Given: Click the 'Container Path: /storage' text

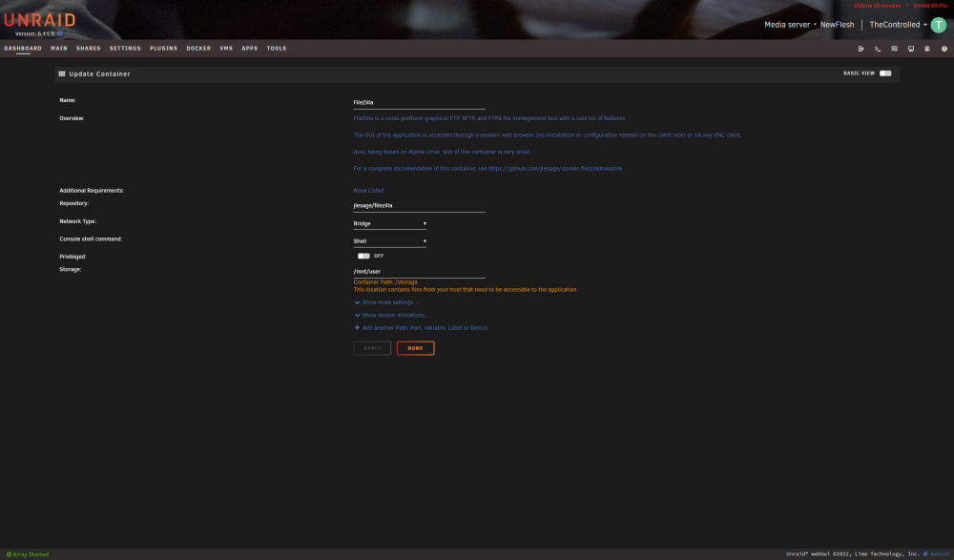Looking at the screenshot, I should coord(385,282).
